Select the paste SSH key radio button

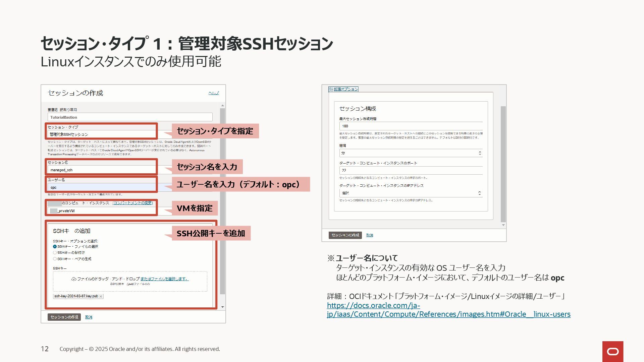coord(55,252)
